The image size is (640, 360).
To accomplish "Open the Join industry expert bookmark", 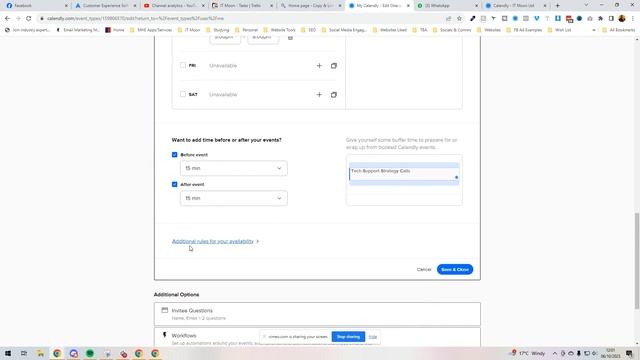I will click(x=27, y=30).
